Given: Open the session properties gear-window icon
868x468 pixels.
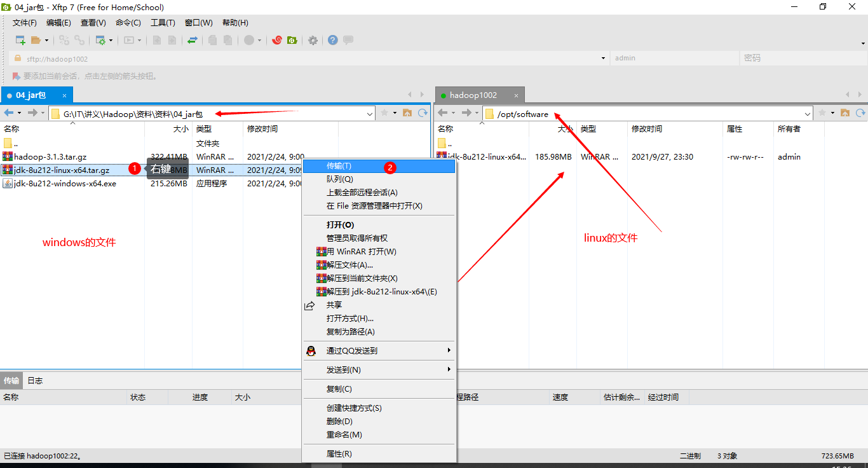Looking at the screenshot, I should (x=100, y=40).
